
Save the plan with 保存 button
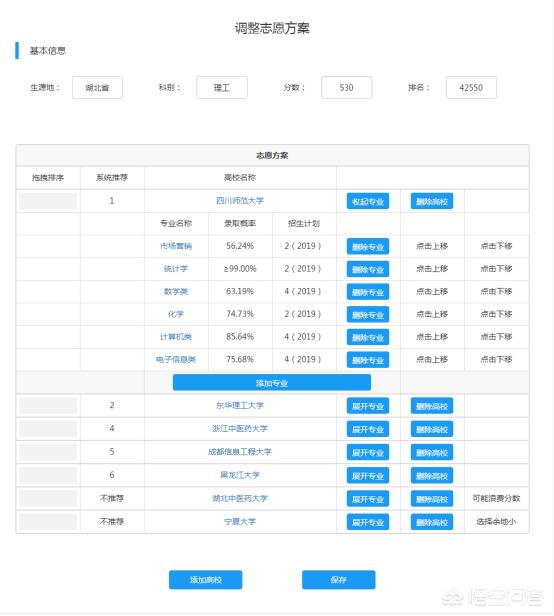[338, 580]
